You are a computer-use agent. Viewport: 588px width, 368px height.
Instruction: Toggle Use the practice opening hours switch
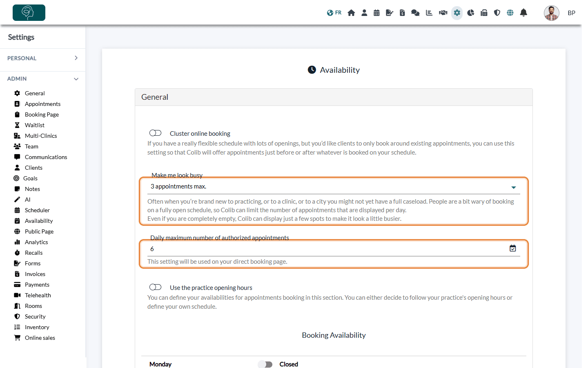155,287
